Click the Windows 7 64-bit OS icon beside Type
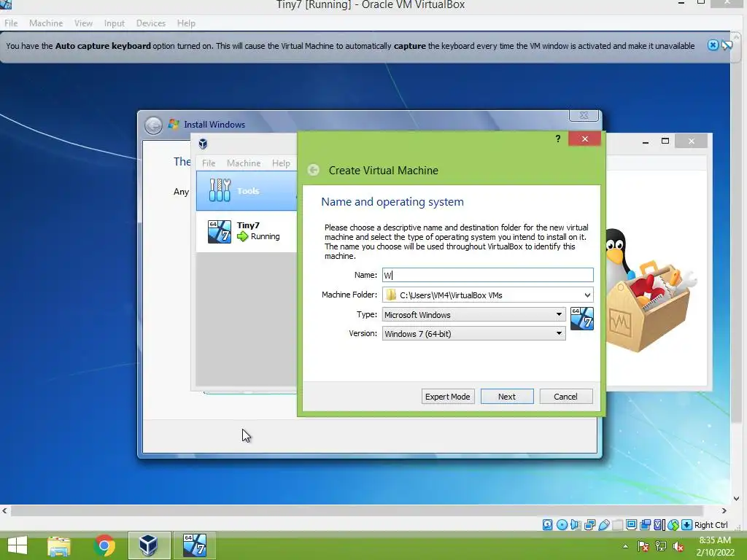Viewport: 747px width, 560px height. [x=581, y=319]
